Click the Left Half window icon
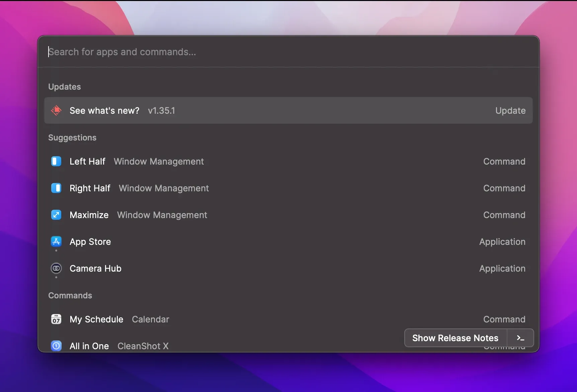The image size is (577, 392). click(x=56, y=161)
